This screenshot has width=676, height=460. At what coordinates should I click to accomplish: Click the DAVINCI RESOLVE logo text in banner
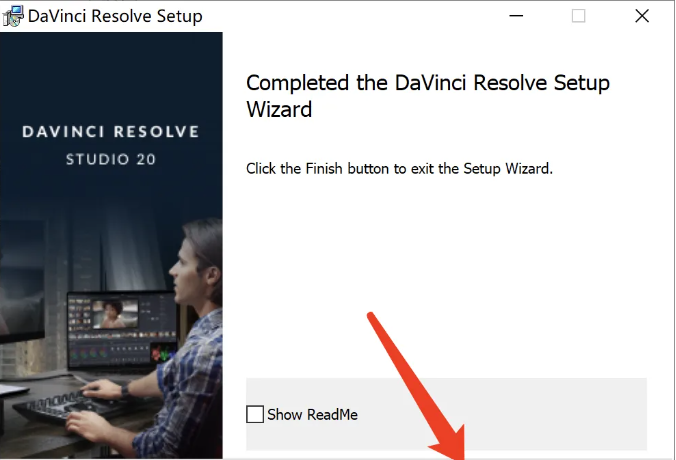click(111, 131)
